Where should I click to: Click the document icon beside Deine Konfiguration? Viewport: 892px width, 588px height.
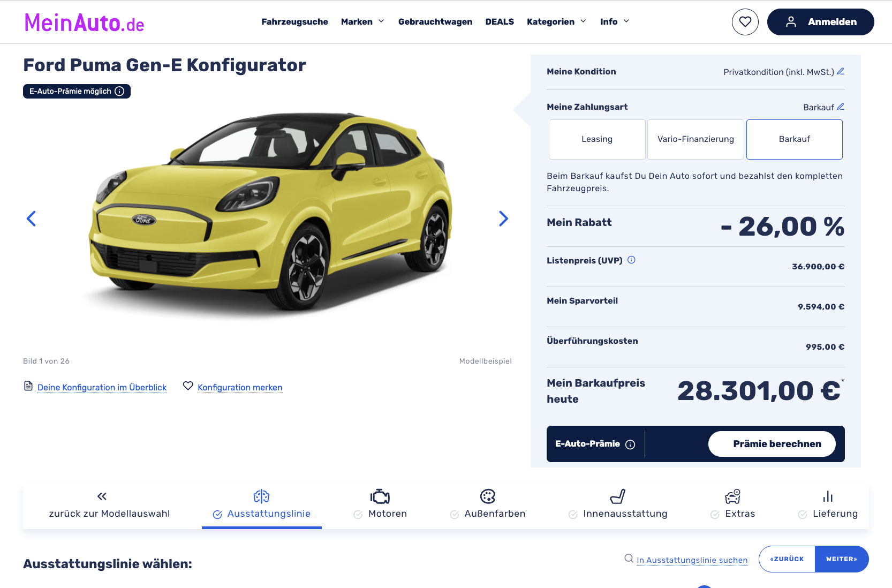[28, 386]
